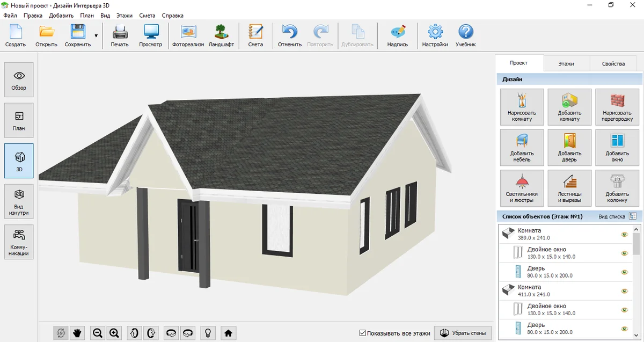
Task: Zoom in with the magnifier plus icon
Action: pyautogui.click(x=114, y=333)
